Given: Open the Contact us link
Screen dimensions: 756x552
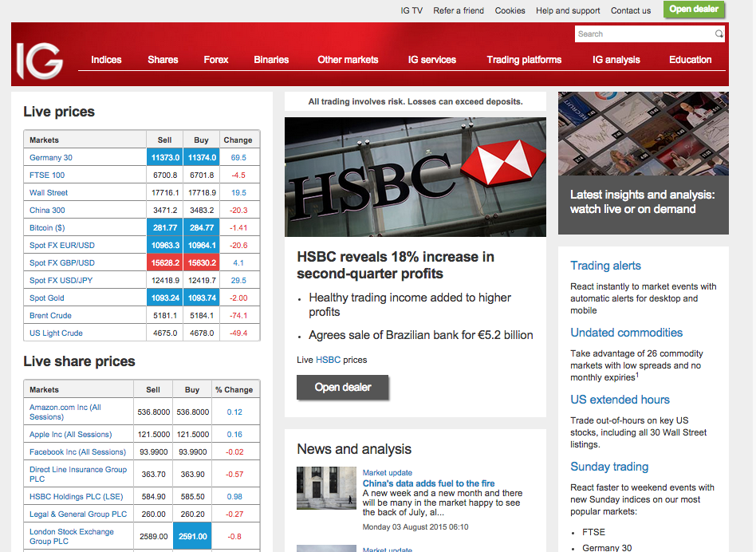Looking at the screenshot, I should (631, 10).
